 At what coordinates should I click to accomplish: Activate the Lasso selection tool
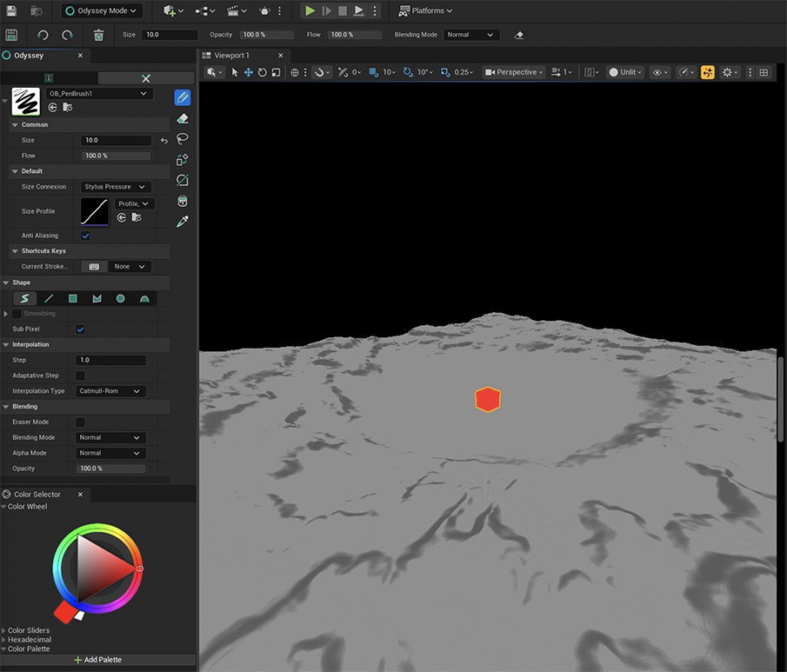tap(183, 139)
